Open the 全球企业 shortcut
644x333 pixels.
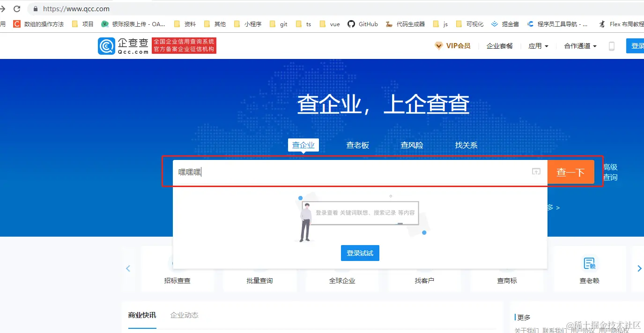[342, 281]
